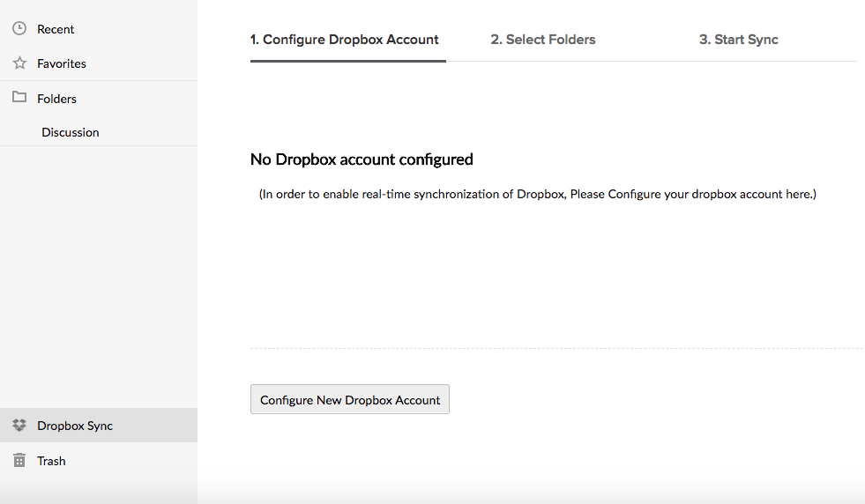The width and height of the screenshot is (865, 504).
Task: Click the real-time synchronization help text
Action: coord(538,194)
